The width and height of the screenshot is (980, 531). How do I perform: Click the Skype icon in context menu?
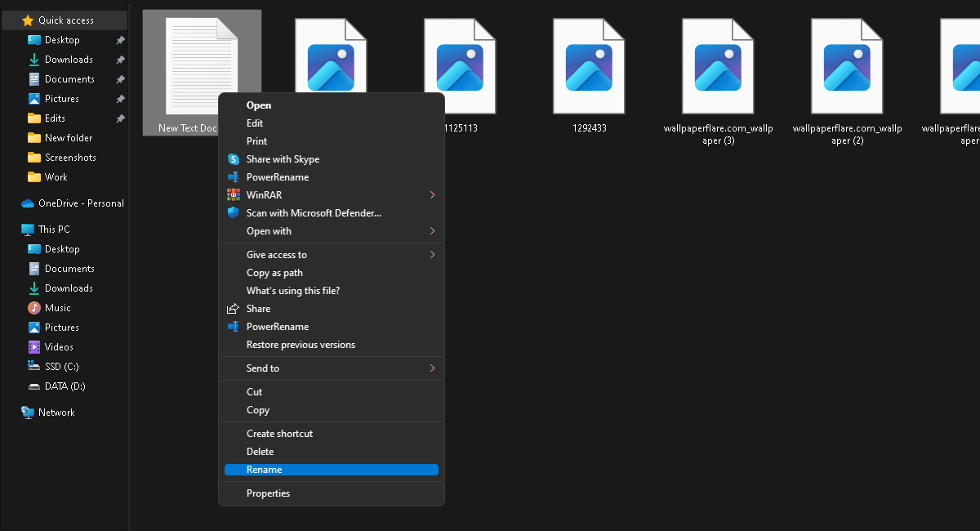coord(233,159)
